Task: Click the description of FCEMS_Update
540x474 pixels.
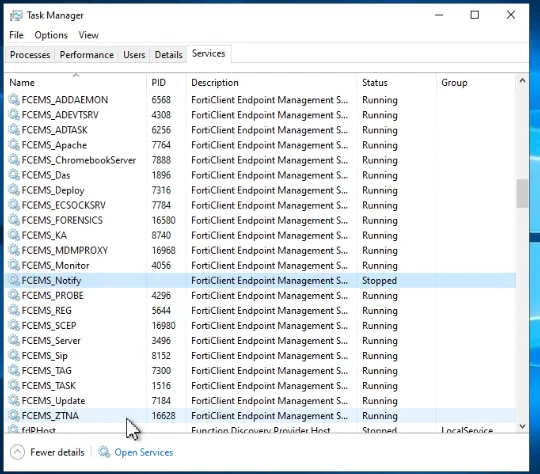Action: point(269,401)
